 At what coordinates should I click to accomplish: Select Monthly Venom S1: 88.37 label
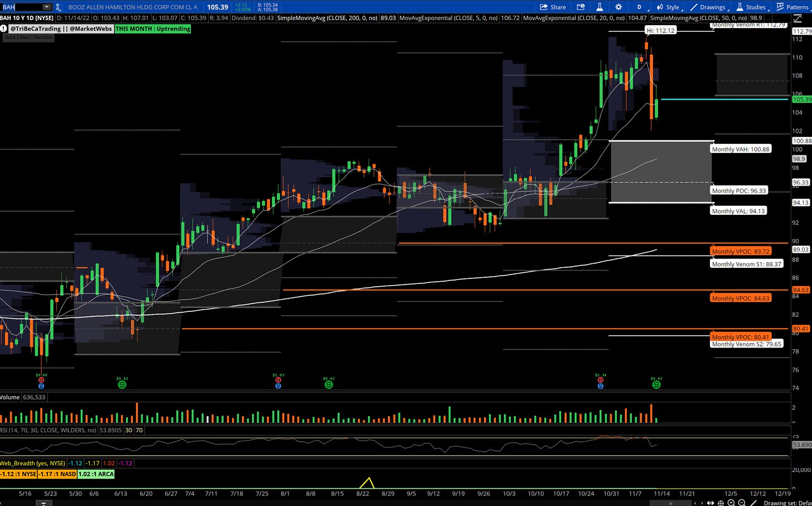pyautogui.click(x=747, y=264)
